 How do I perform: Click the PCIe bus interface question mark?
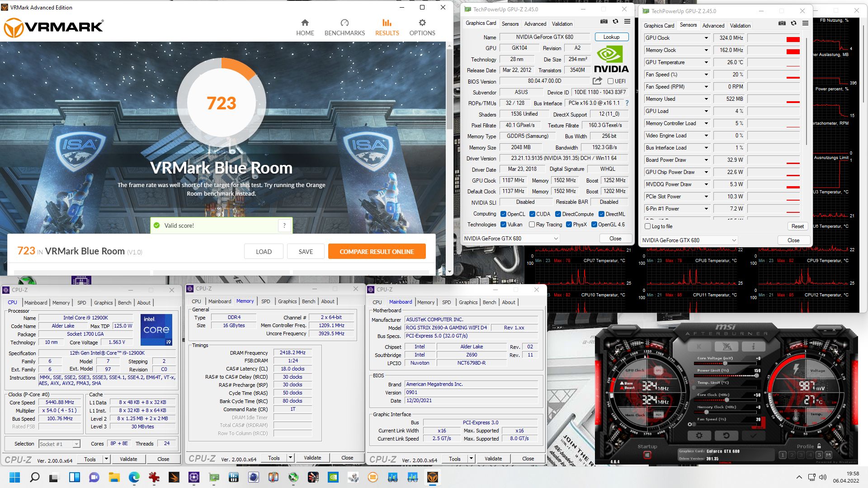click(x=627, y=103)
